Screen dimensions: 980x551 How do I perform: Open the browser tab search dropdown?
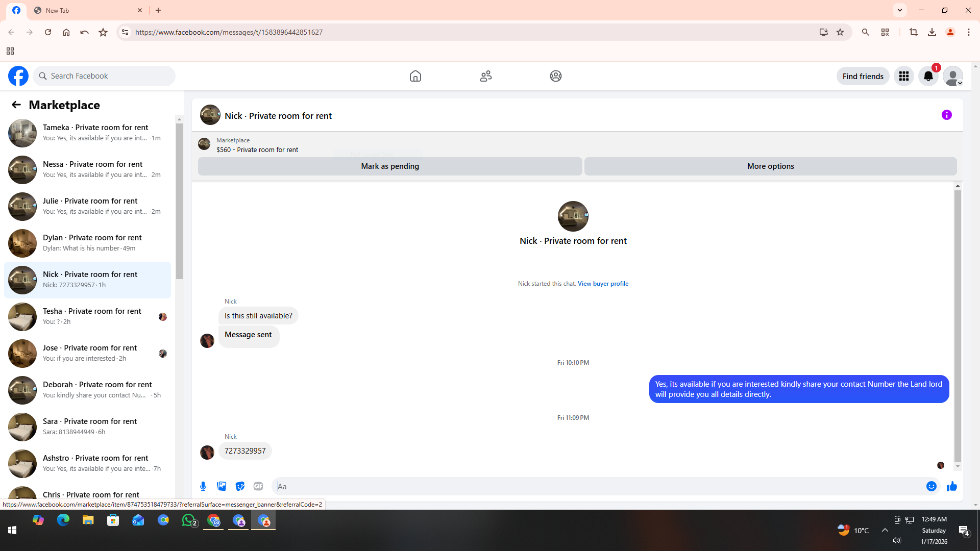click(x=899, y=10)
